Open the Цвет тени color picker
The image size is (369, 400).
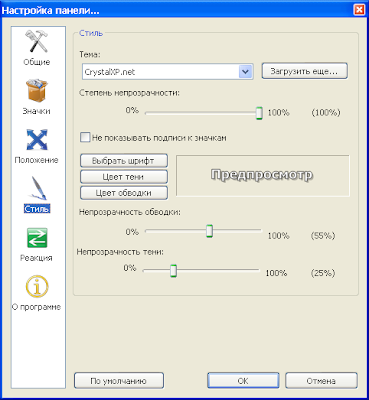pos(124,177)
